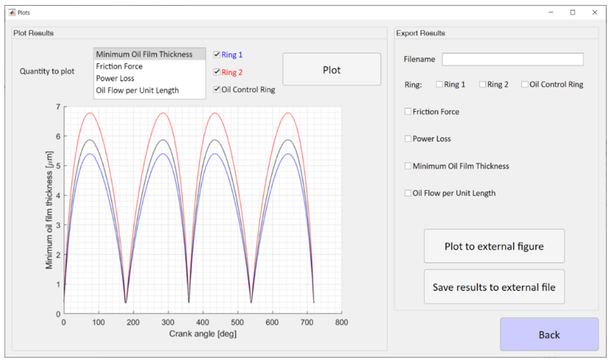Image resolution: width=613 pixels, height=364 pixels.
Task: Check the Power Loss export box
Action: pos(408,138)
